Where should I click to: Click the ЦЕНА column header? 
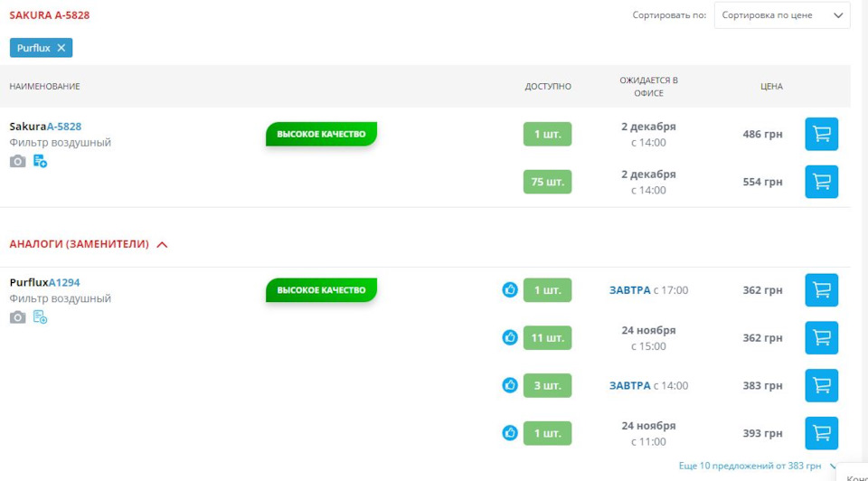[771, 87]
